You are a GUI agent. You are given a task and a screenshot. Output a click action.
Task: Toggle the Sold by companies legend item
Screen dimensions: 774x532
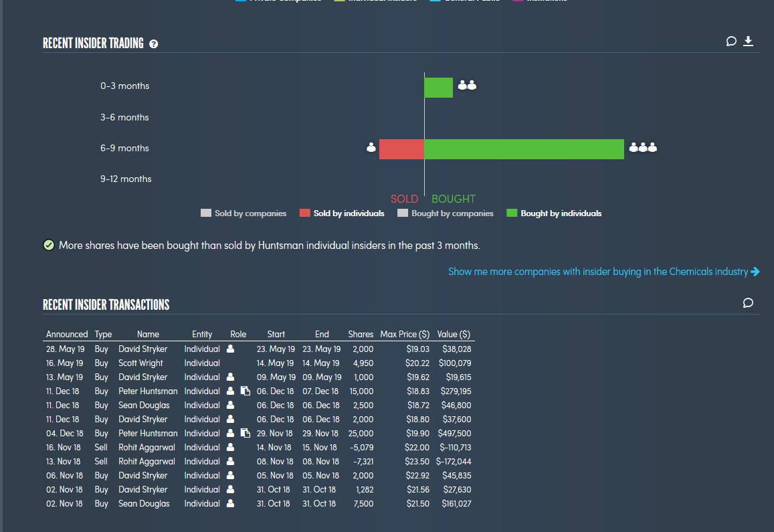pyautogui.click(x=244, y=213)
